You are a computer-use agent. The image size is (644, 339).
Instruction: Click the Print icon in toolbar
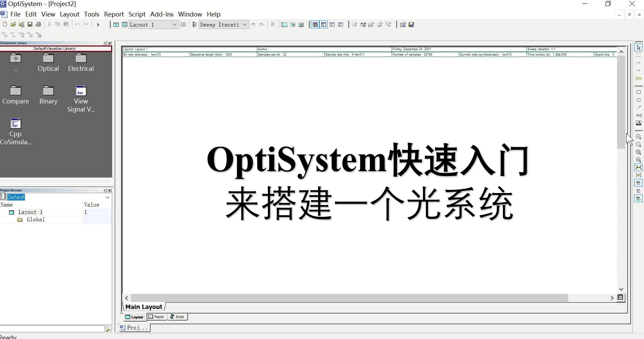pyautogui.click(x=38, y=24)
